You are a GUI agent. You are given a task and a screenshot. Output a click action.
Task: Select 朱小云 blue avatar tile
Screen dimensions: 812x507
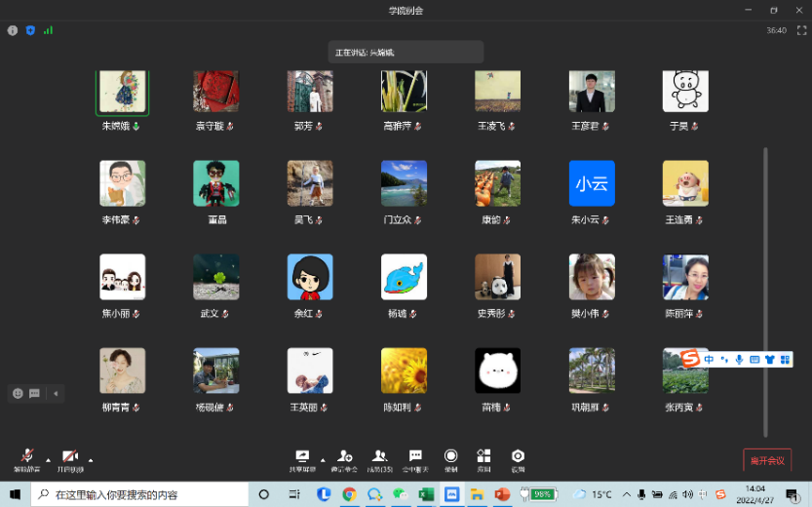592,183
